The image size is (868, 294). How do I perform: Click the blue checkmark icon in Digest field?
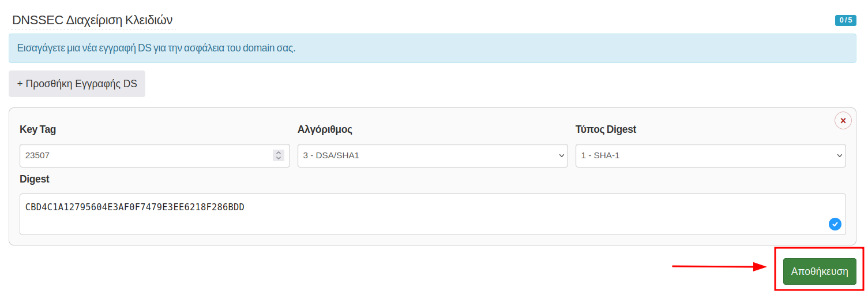[x=835, y=224]
